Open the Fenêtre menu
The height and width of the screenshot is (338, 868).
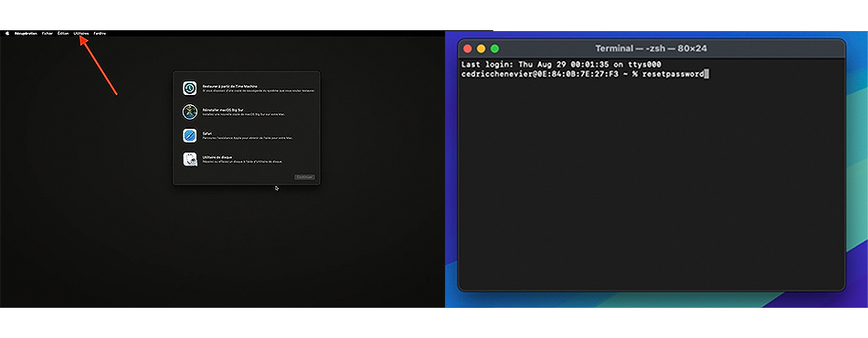[100, 33]
